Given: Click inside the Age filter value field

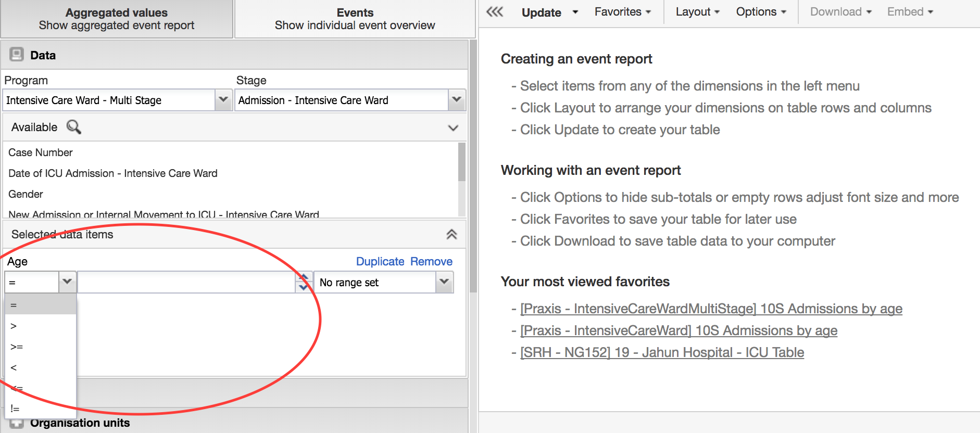Looking at the screenshot, I should [x=186, y=282].
